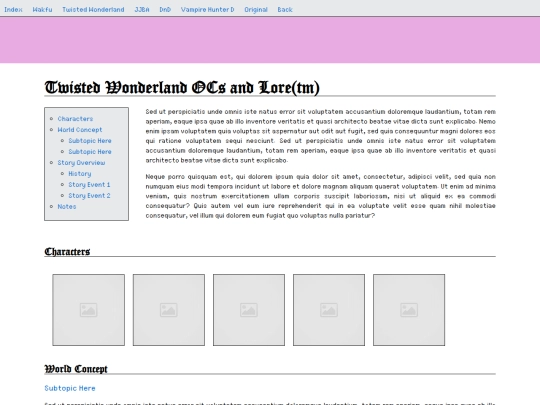Click the Back link in the top bar
540x405 pixels.
pos(285,10)
